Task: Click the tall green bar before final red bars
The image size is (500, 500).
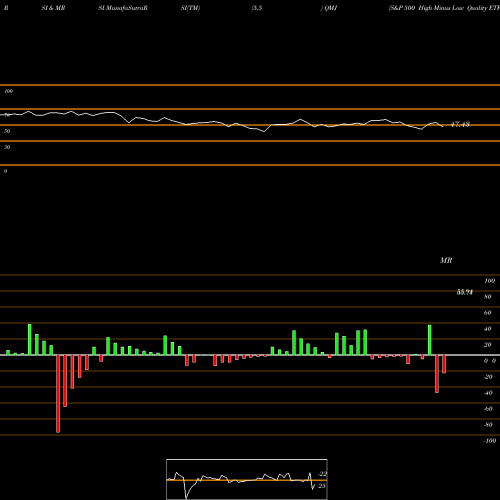Action: tap(430, 340)
